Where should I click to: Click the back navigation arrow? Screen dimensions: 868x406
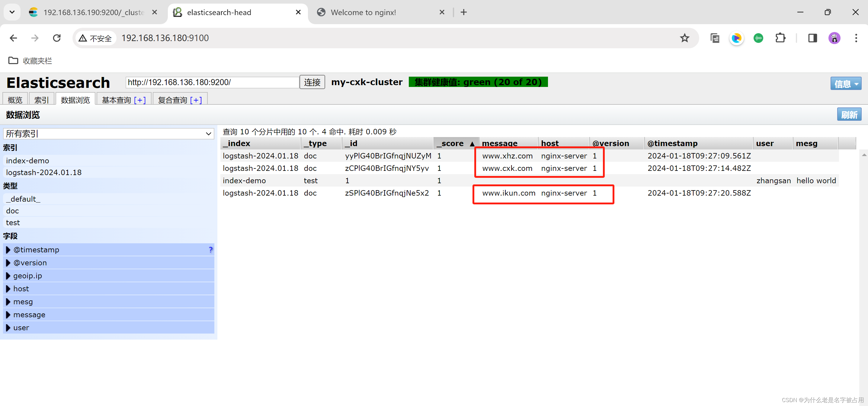click(x=14, y=38)
